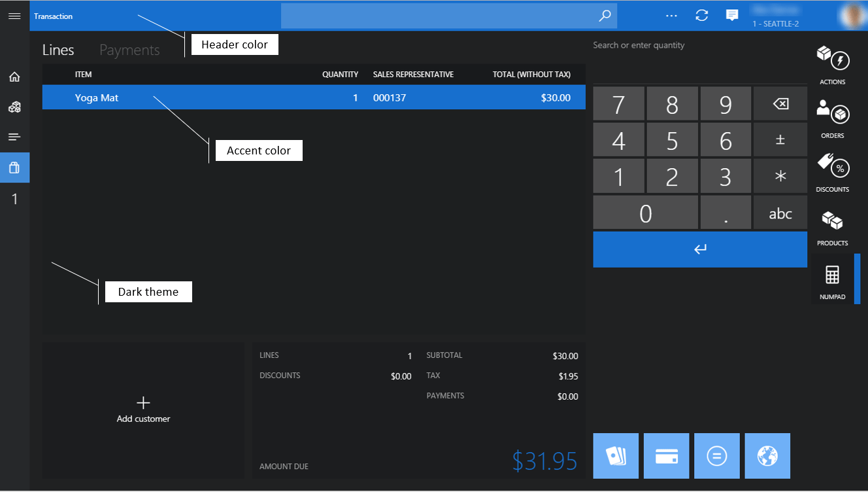Switch to the Lines tab
The height and width of the screenshot is (492, 868).
tap(58, 49)
